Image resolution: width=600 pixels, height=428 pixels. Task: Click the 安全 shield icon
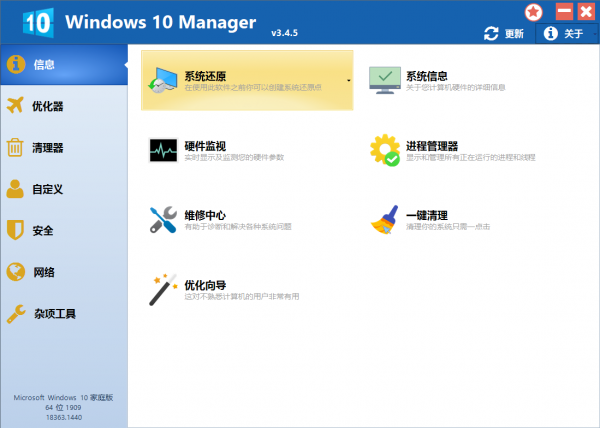point(15,230)
